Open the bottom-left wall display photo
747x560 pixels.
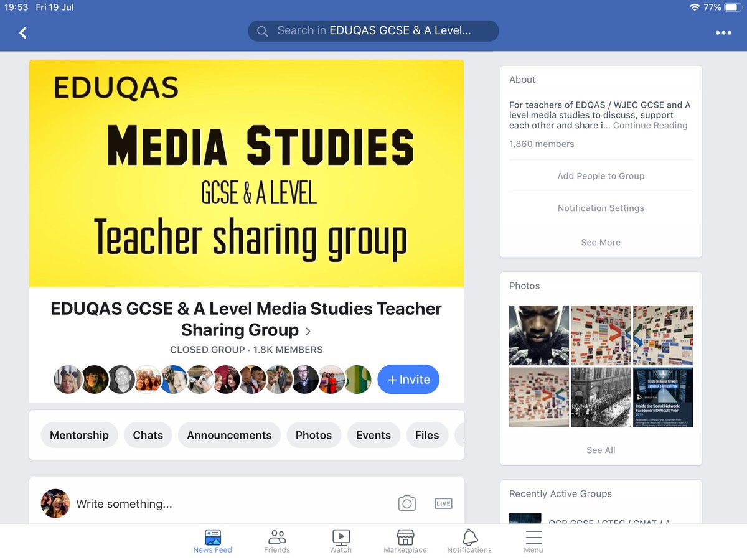click(x=539, y=398)
